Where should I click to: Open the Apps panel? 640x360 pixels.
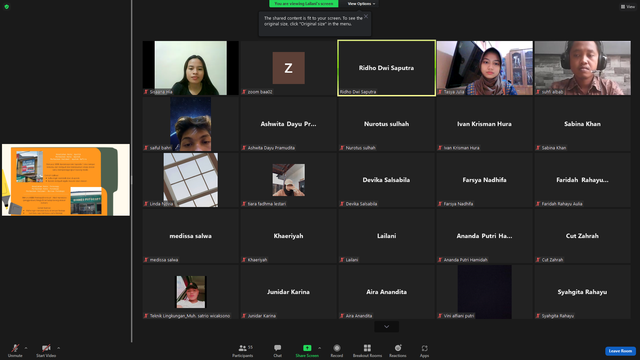(424, 350)
